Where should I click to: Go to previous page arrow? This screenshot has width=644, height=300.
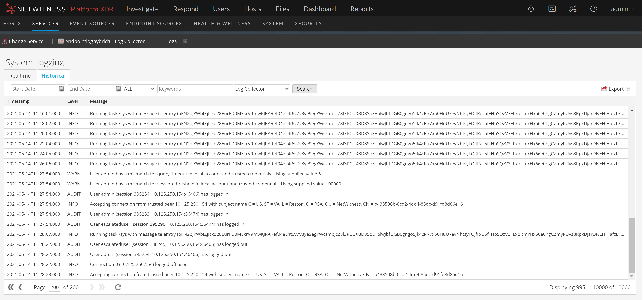[x=20, y=287]
